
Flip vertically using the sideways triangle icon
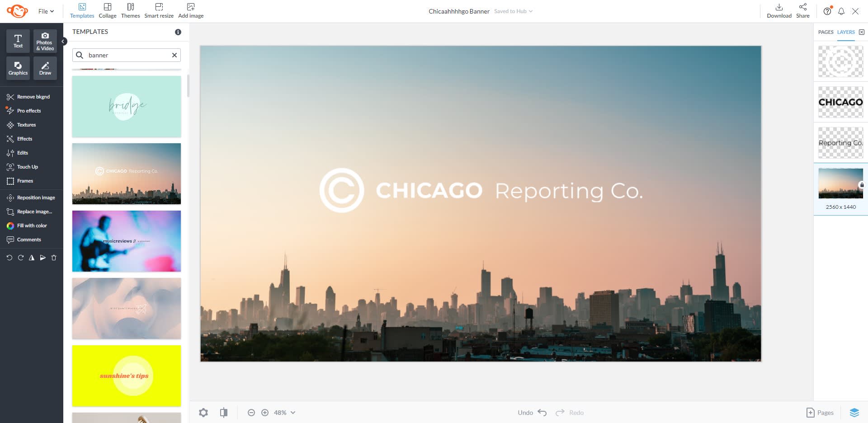(42, 258)
